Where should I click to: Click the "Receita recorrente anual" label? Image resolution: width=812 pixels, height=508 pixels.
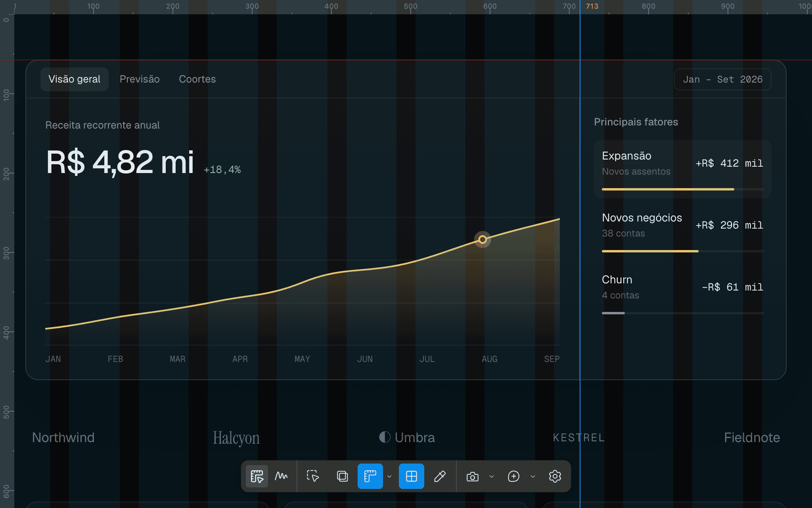pyautogui.click(x=102, y=125)
